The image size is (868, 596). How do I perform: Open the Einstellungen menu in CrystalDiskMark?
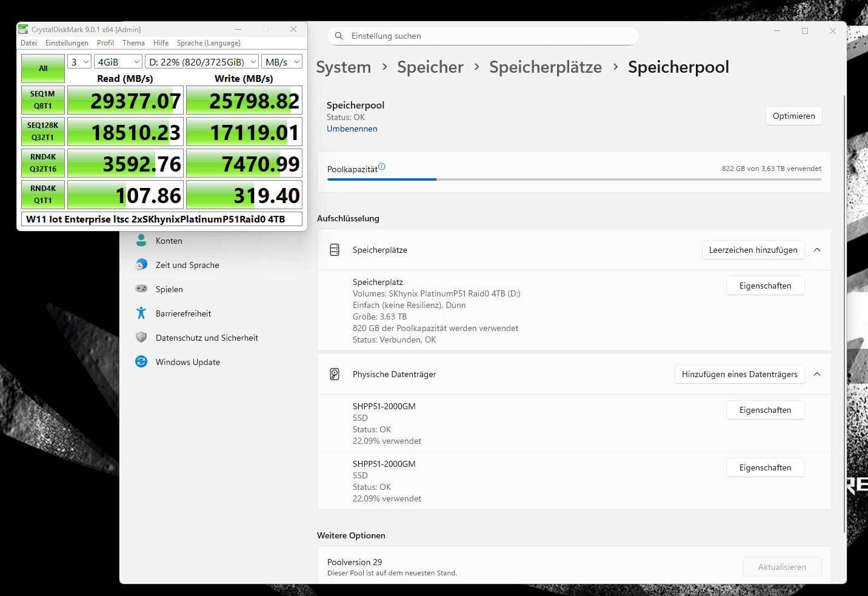point(67,43)
